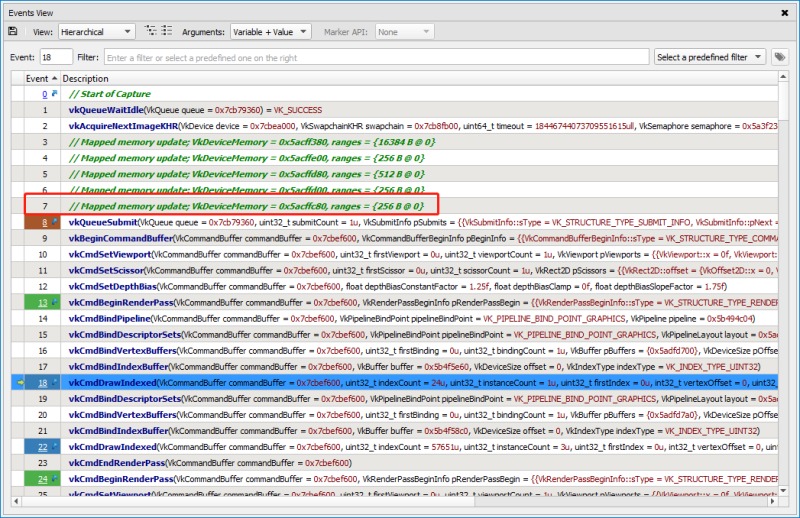
Task: Close the Events View panel
Action: 785,13
